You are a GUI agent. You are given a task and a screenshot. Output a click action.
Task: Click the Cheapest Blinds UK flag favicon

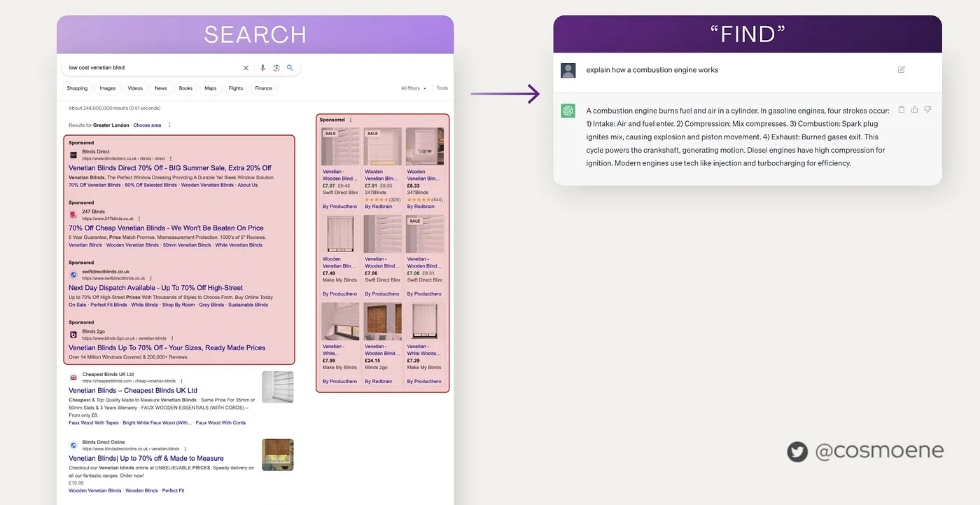click(73, 378)
